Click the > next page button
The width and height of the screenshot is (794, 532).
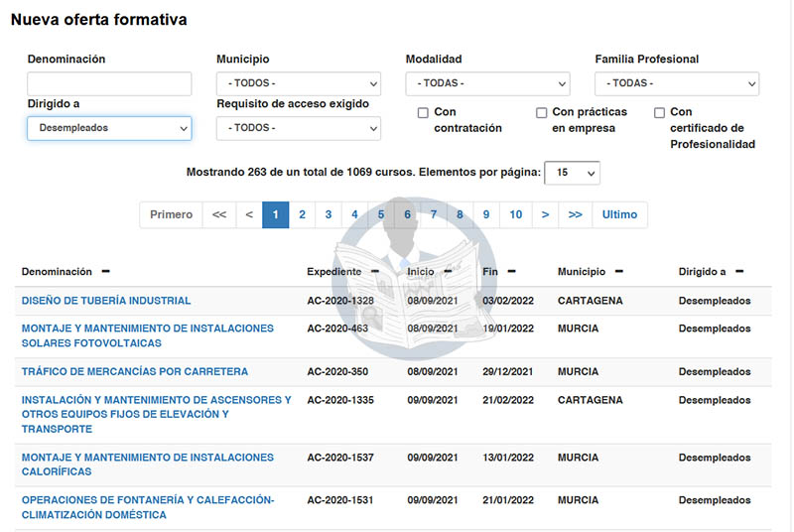coord(545,214)
